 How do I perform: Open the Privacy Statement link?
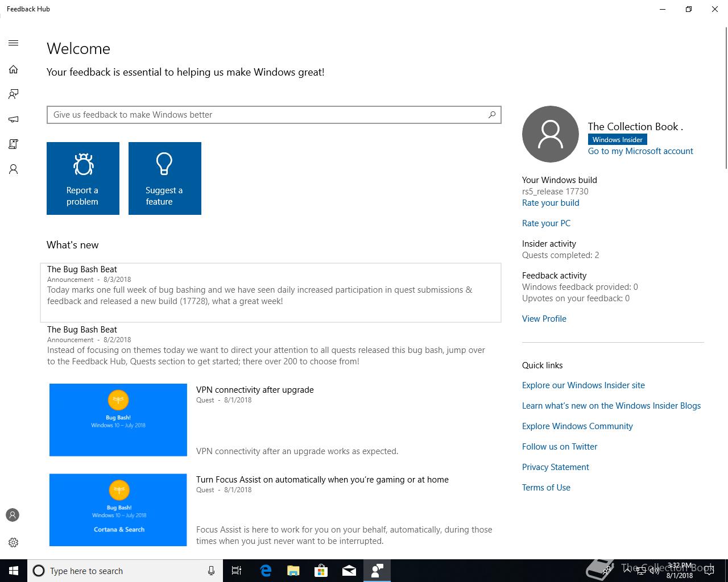pyautogui.click(x=556, y=467)
